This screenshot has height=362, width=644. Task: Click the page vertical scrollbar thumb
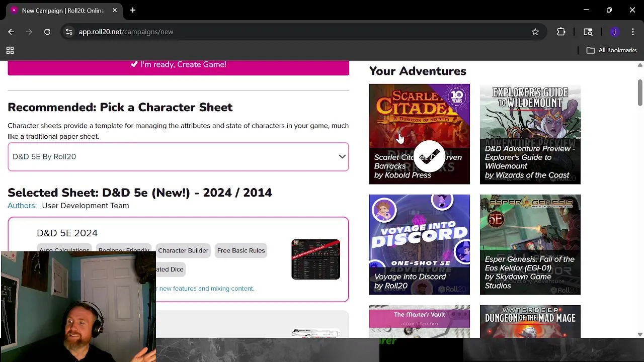(640, 93)
